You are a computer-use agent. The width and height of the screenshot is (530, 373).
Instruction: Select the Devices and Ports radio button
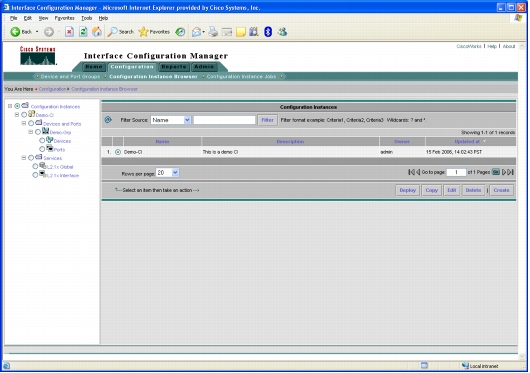(x=31, y=124)
